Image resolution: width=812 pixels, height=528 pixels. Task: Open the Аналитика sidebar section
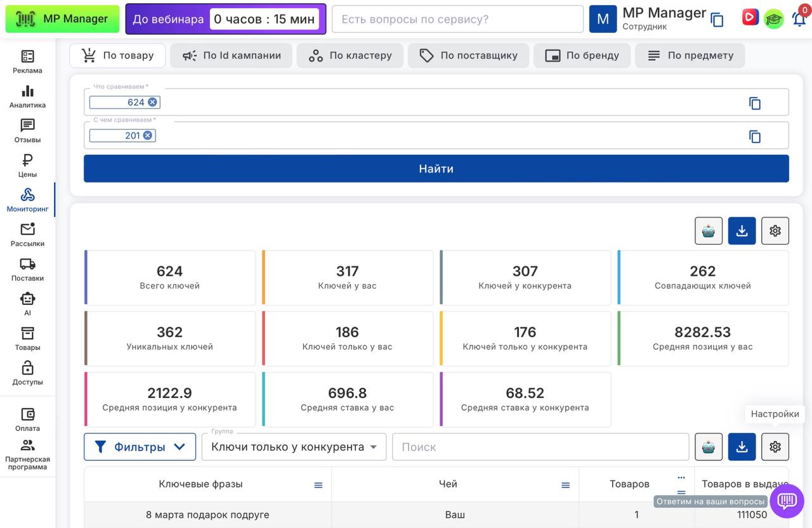click(27, 97)
